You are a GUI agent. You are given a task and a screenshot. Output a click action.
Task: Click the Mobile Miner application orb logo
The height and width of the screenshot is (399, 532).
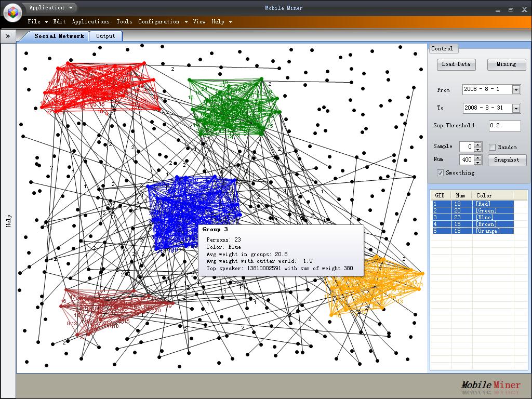[x=12, y=12]
